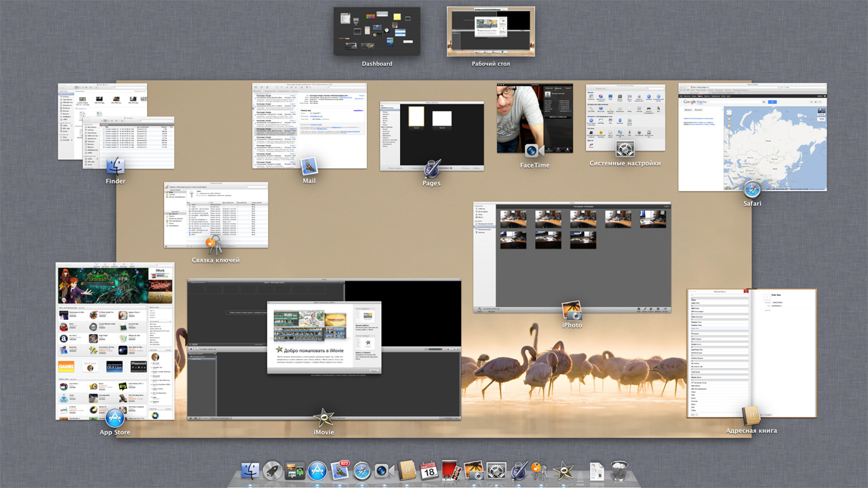Open Launchpad from the Dock
Viewport: 868px width, 488px height.
tap(273, 471)
